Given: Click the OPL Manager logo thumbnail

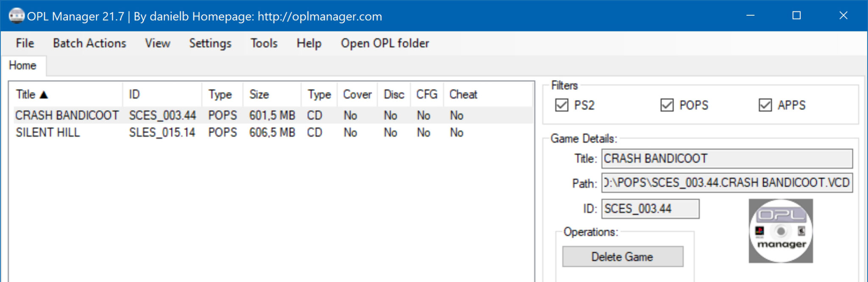Looking at the screenshot, I should (x=780, y=231).
